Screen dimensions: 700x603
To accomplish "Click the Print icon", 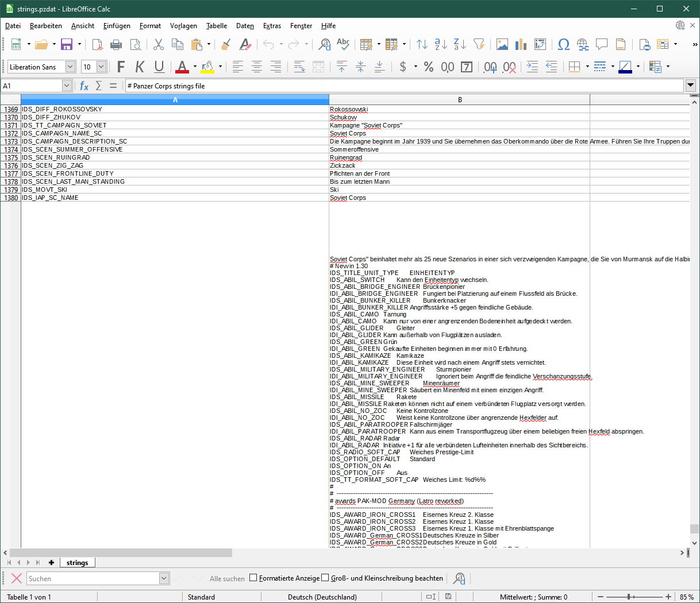I will [x=116, y=44].
